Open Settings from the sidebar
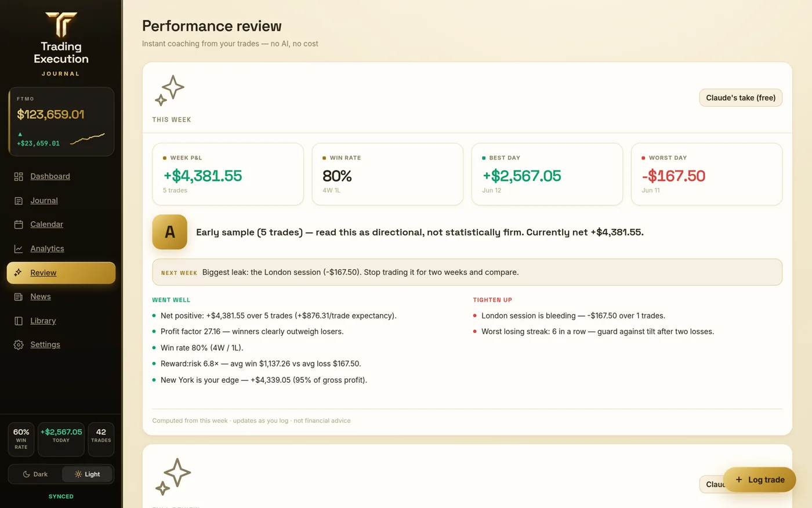 (x=61, y=344)
